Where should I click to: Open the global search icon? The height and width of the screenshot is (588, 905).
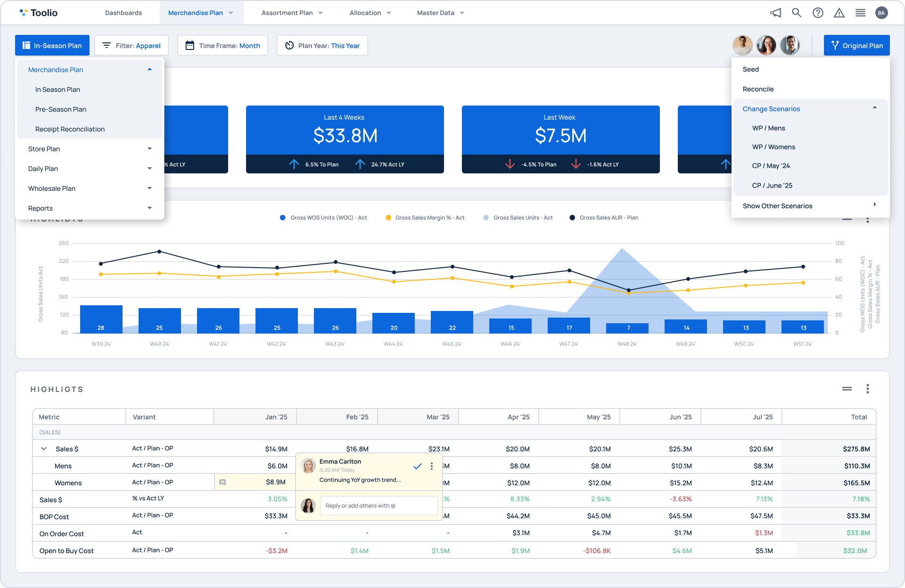(x=797, y=13)
